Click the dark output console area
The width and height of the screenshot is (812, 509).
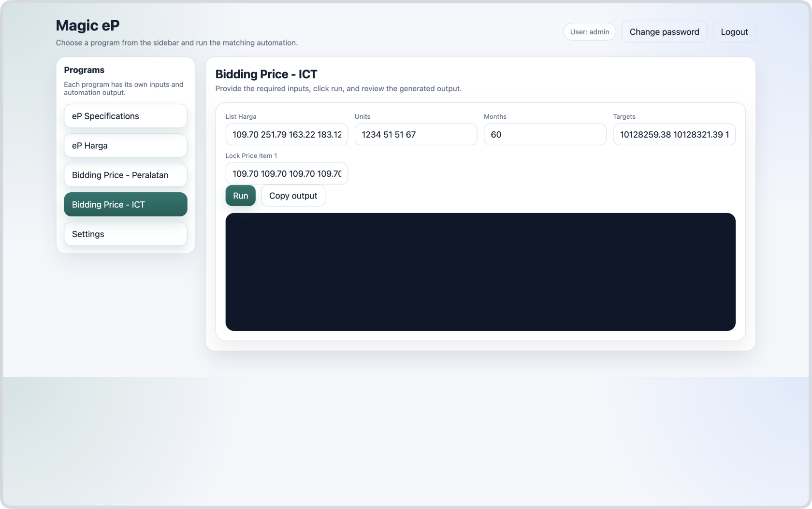(x=480, y=272)
